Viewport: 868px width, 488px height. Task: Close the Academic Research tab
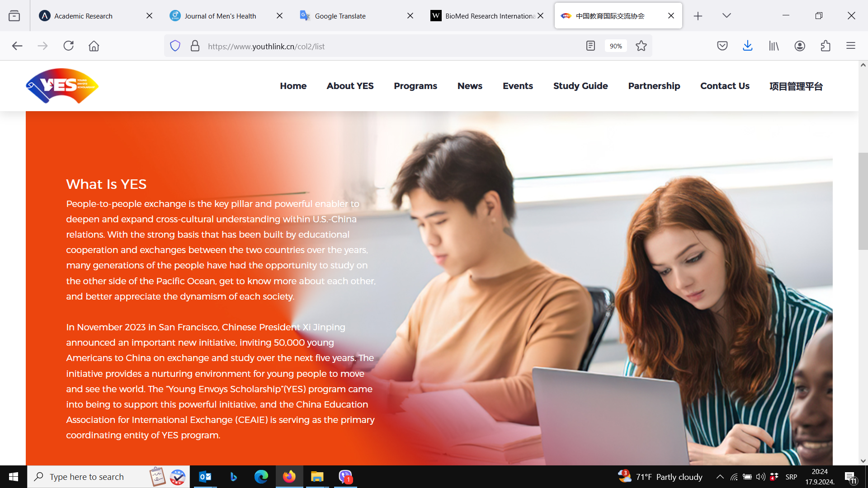(149, 16)
